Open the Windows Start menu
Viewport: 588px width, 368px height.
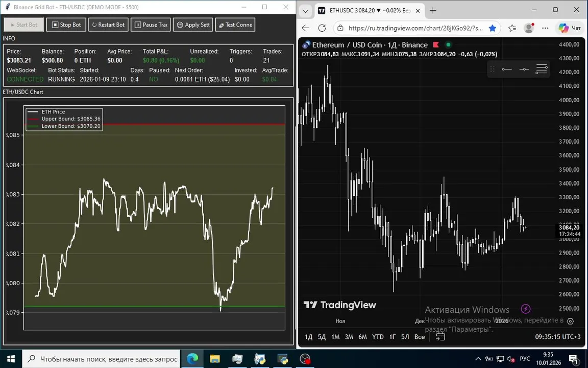click(11, 359)
